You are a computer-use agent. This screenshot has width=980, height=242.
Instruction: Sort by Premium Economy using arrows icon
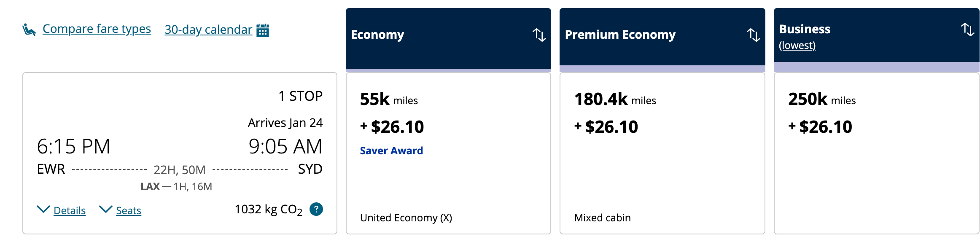[x=753, y=35]
